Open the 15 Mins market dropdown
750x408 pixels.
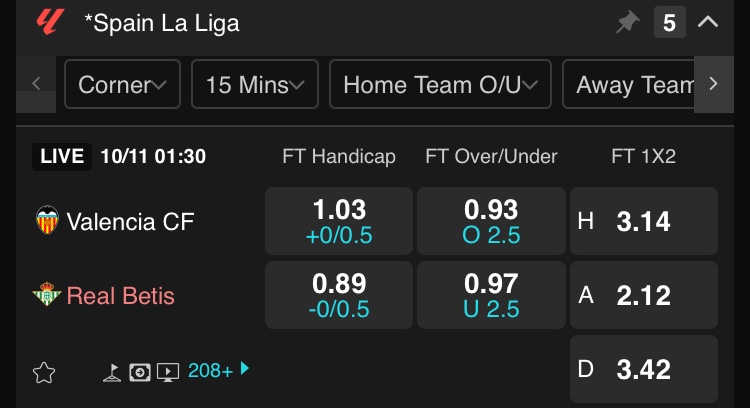(x=255, y=84)
